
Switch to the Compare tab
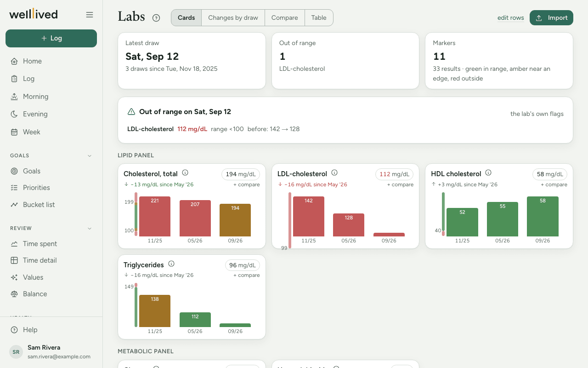point(285,18)
